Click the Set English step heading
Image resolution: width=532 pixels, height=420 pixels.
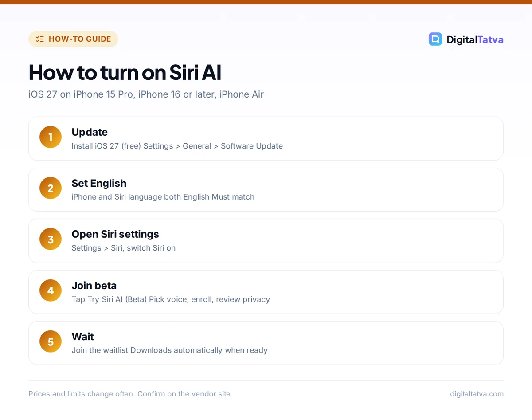(99, 183)
